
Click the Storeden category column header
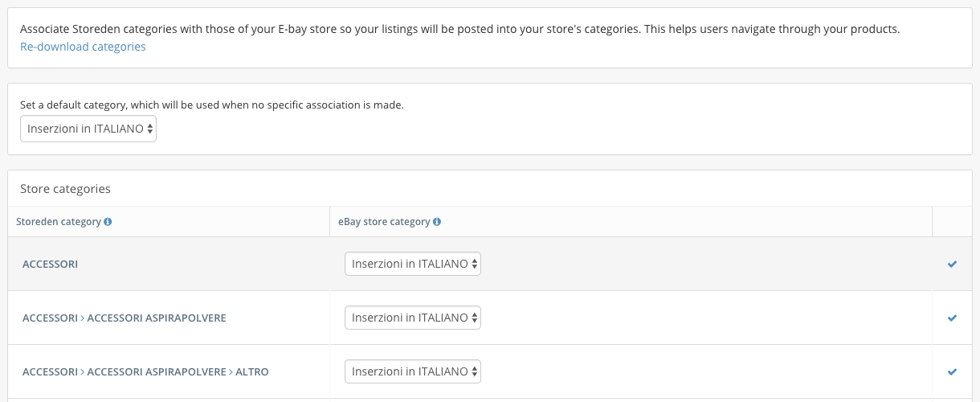(x=59, y=222)
